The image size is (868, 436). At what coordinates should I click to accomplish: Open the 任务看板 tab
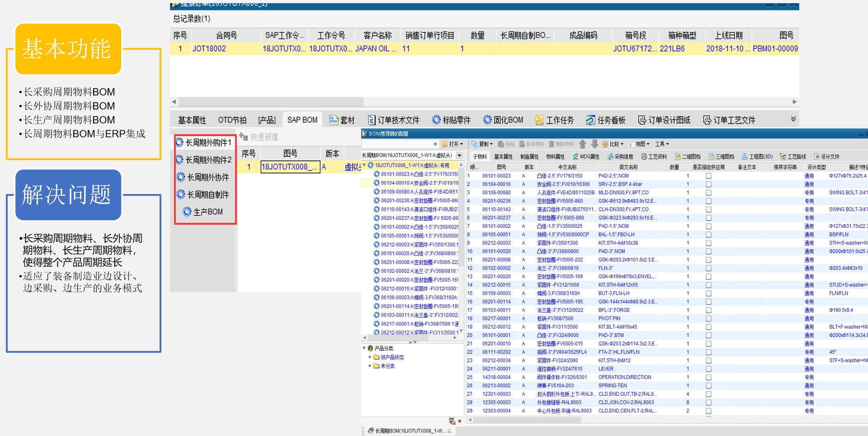606,120
